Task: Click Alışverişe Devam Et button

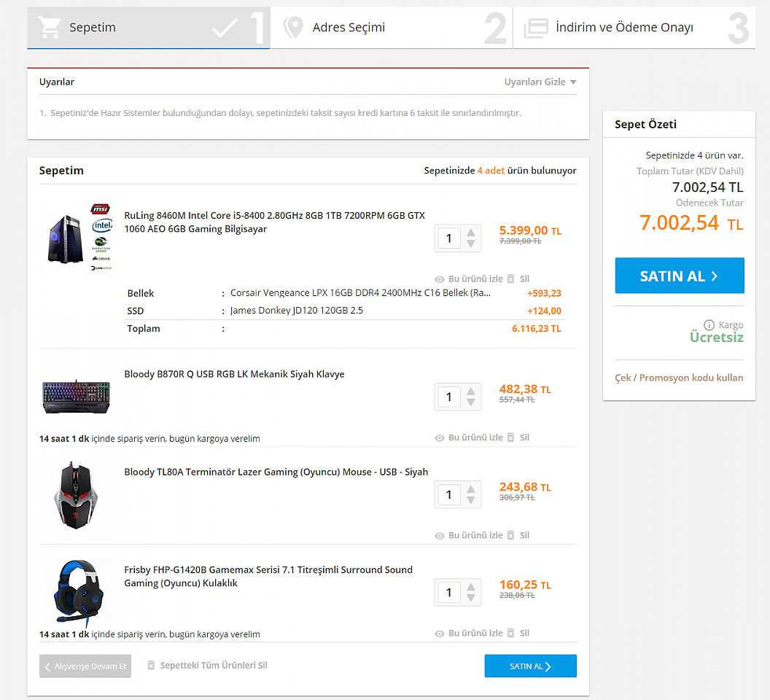Action: 85,666
